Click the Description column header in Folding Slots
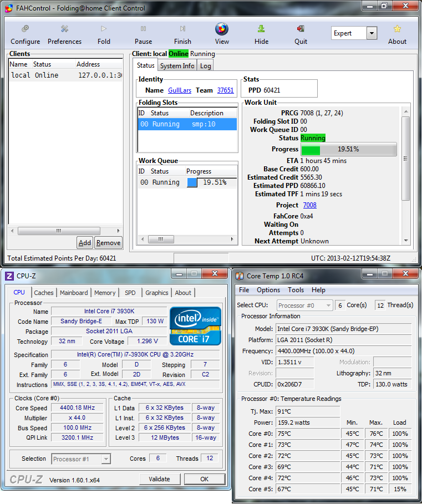Viewport: 422px width, 504px height. pyautogui.click(x=212, y=113)
